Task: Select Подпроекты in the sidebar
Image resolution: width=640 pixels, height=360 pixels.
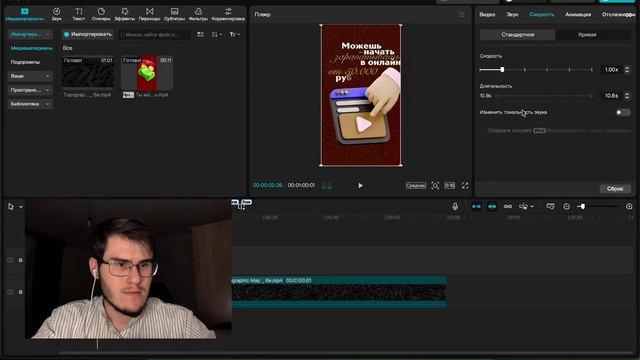Action: [25, 62]
